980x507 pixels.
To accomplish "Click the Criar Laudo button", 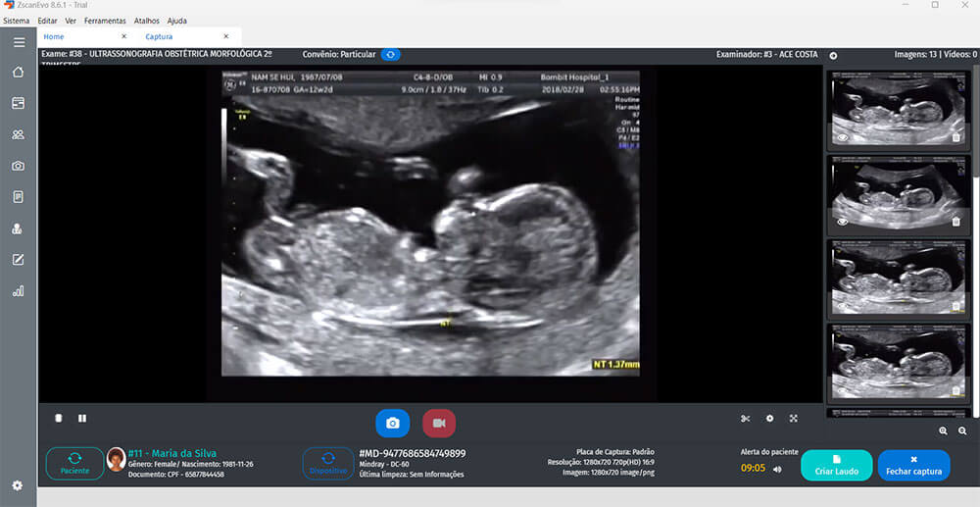I will (x=836, y=465).
